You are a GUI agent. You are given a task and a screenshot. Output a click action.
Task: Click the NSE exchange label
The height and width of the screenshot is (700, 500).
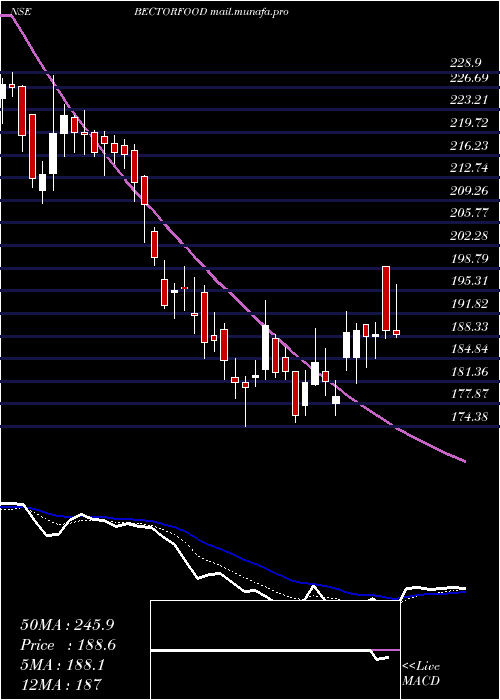19,12
